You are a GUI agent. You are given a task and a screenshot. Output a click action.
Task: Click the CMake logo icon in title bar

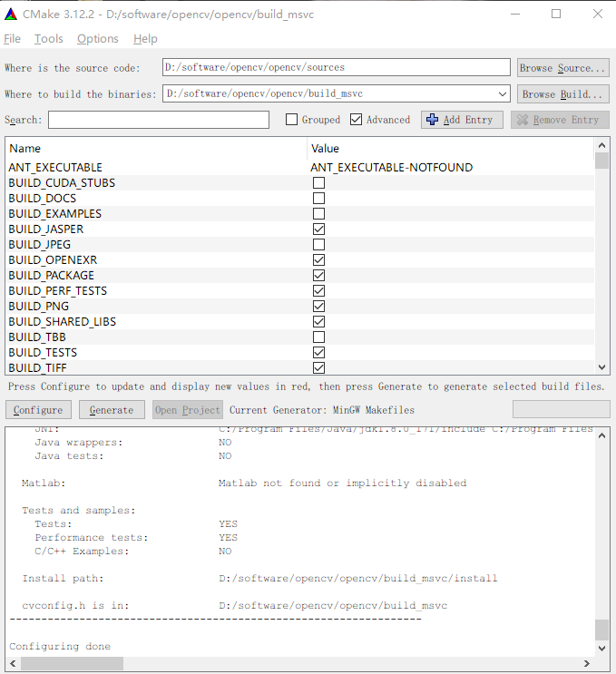coord(11,15)
